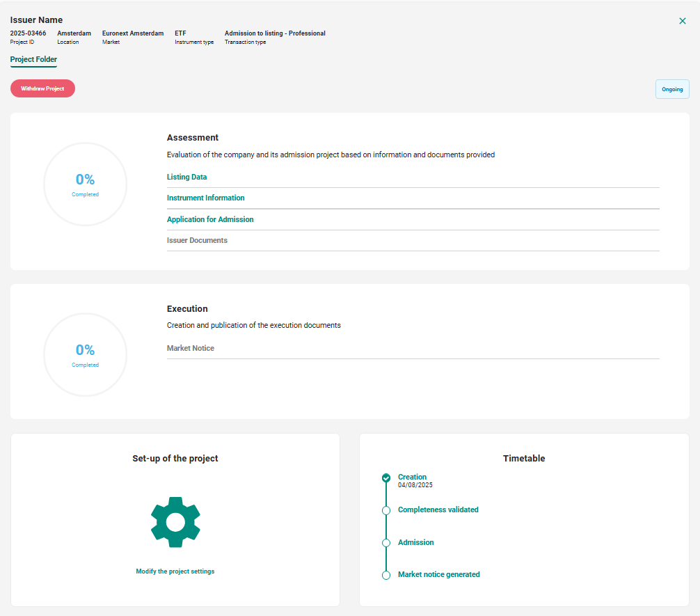The height and width of the screenshot is (616, 700).
Task: Select the Market notice generated circle marker
Action: coord(386,576)
